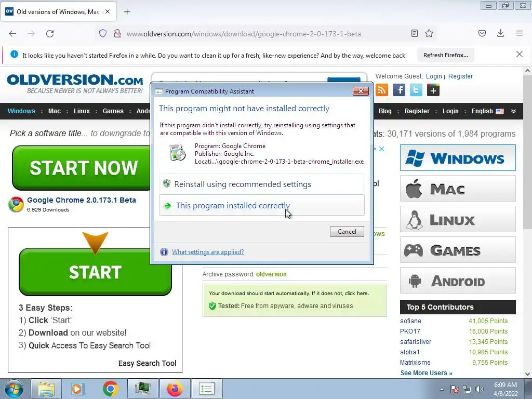The width and height of the screenshot is (532, 399).
Task: Open the Google Chrome 2.0.173.1 Beta link
Action: (x=82, y=200)
